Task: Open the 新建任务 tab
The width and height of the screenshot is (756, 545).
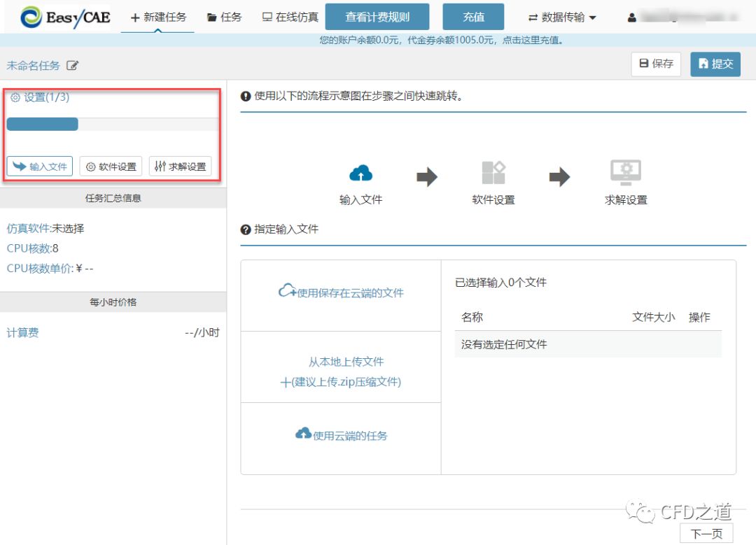Action: click(158, 17)
